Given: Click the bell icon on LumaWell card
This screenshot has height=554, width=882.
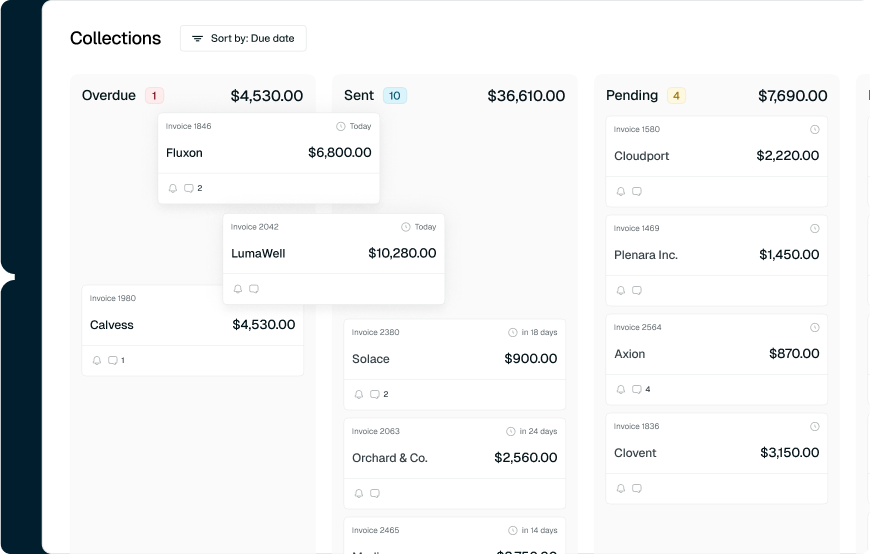Looking at the screenshot, I should point(238,289).
